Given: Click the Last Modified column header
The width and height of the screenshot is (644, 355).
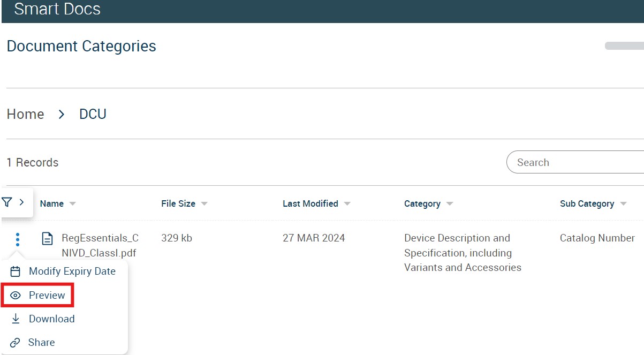Looking at the screenshot, I should [x=310, y=203].
